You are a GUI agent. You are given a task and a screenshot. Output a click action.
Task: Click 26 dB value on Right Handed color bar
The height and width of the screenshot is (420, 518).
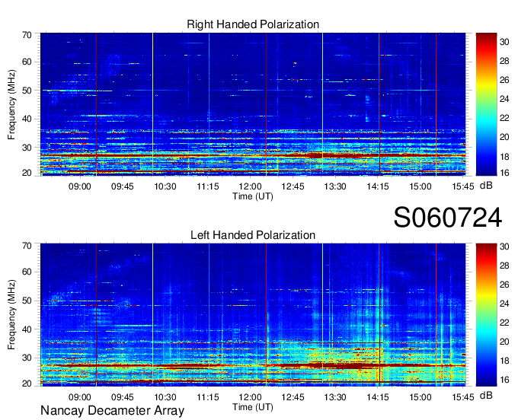(x=504, y=80)
